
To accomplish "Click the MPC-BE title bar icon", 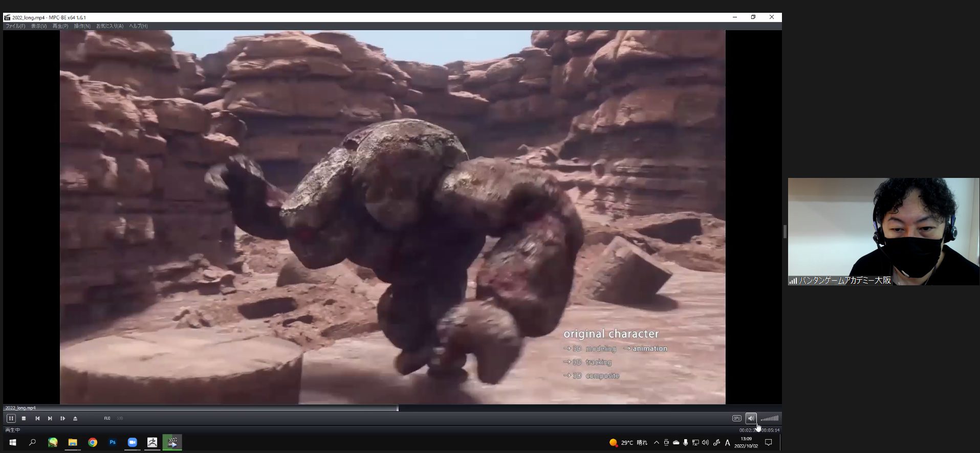I will tap(7, 17).
